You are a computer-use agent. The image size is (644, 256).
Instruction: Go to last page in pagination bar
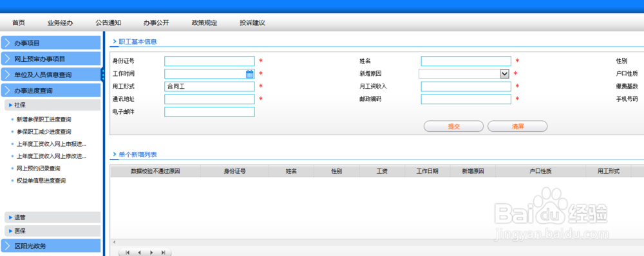tap(164, 253)
